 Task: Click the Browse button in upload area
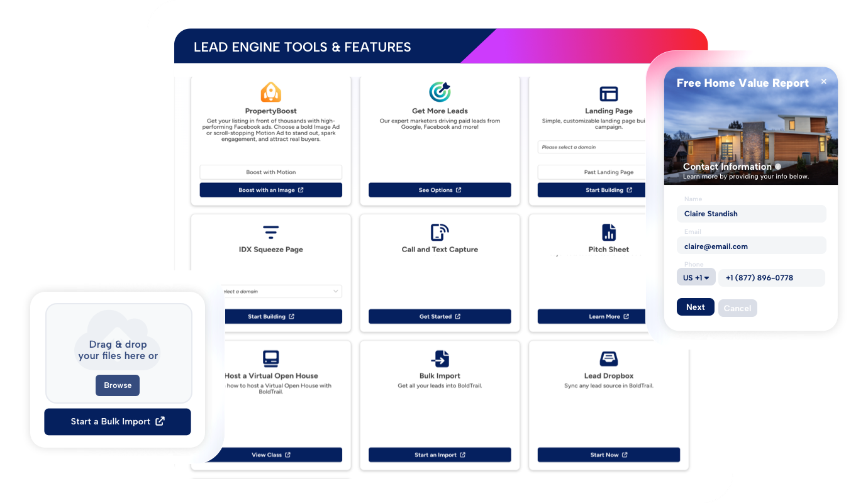point(118,385)
